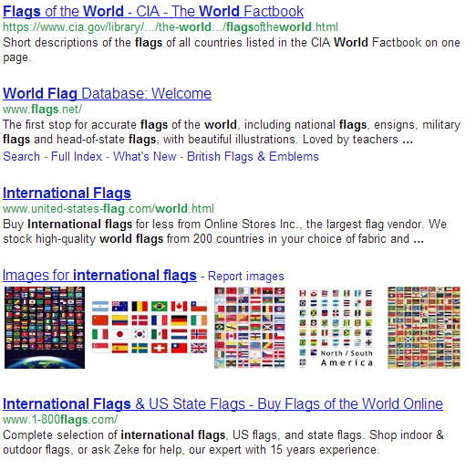This screenshot has height=471, width=476.
Task: Open British Flags & Emblems sitelink
Action: 253,156
